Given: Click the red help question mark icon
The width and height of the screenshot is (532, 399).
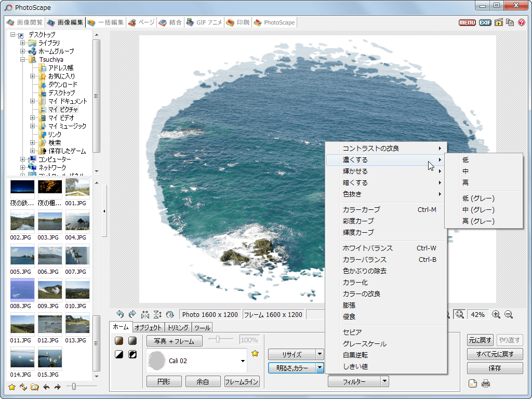Looking at the screenshot, I should click(x=522, y=22).
